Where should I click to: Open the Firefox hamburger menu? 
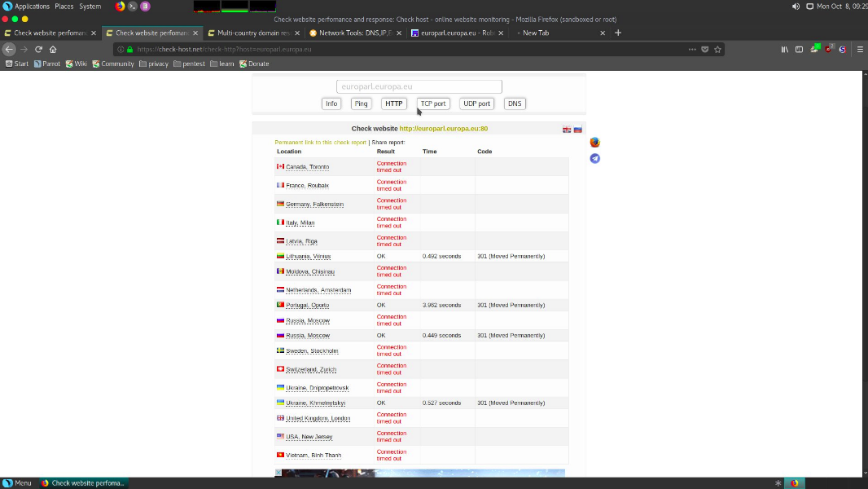860,49
